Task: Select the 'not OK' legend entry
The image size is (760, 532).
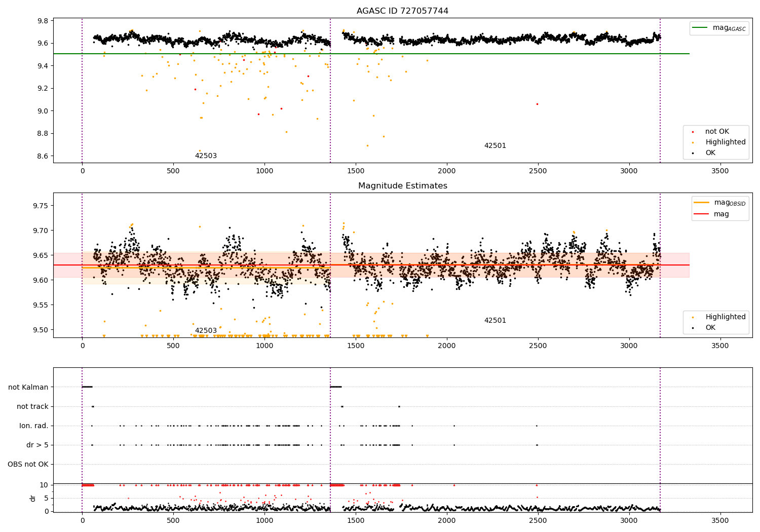Action: click(x=716, y=132)
